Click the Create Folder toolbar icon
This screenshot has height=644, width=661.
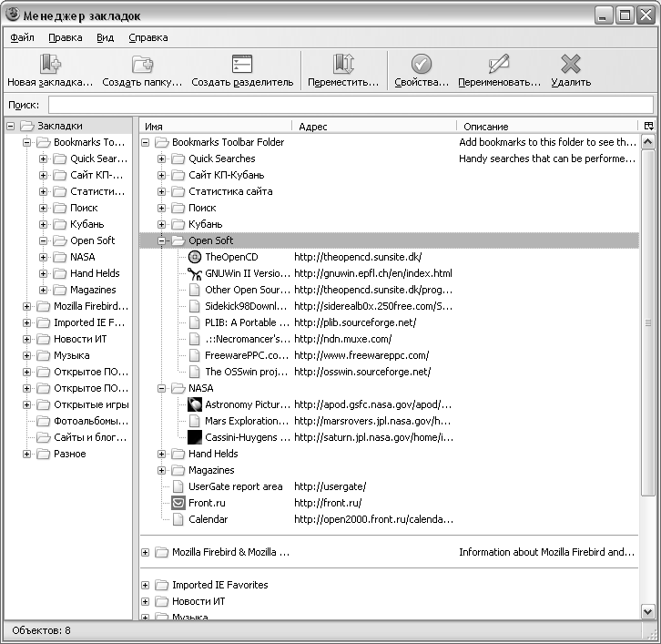(142, 65)
